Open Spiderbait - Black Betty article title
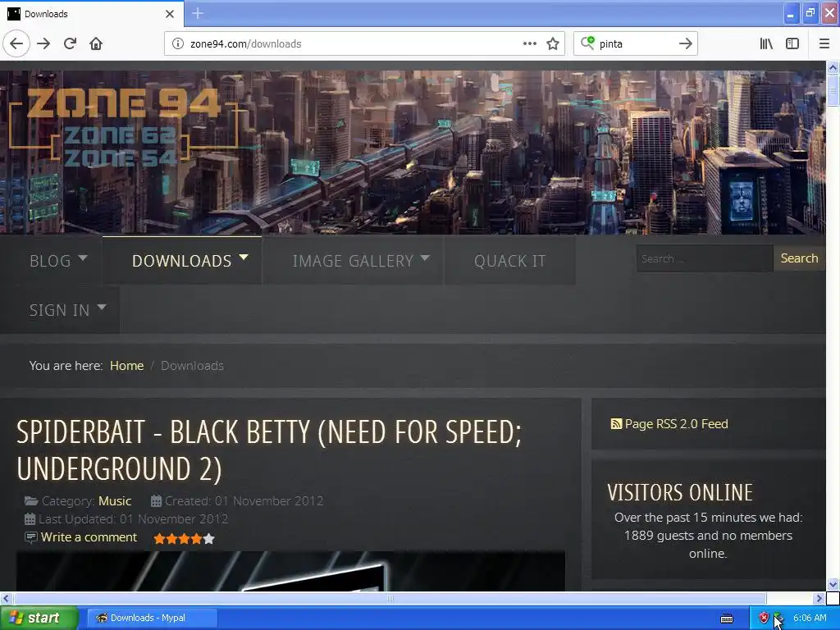The height and width of the screenshot is (630, 840). click(x=269, y=450)
